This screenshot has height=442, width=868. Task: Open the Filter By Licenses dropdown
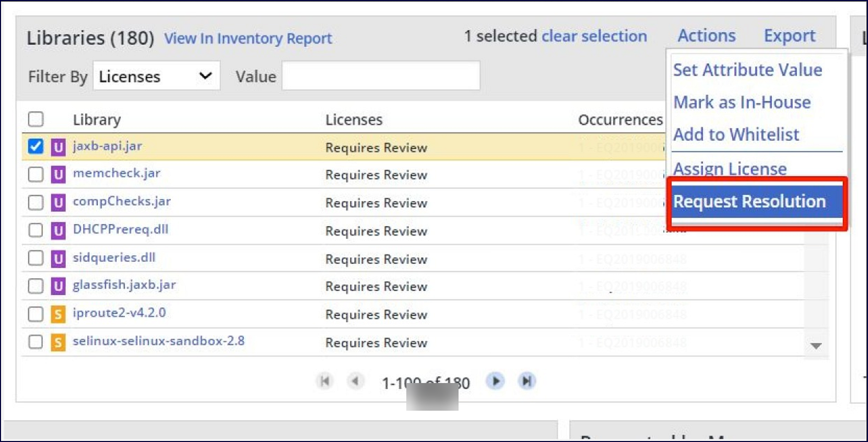tap(156, 76)
